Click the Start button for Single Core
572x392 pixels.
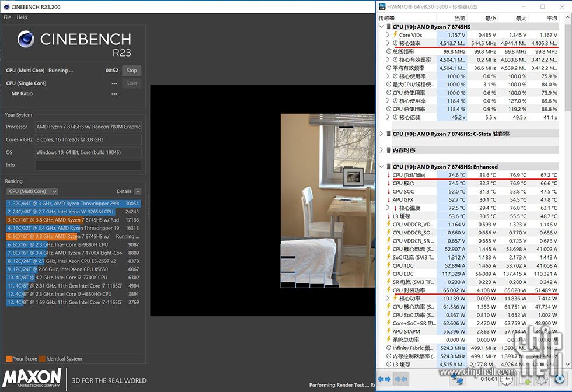coord(132,83)
